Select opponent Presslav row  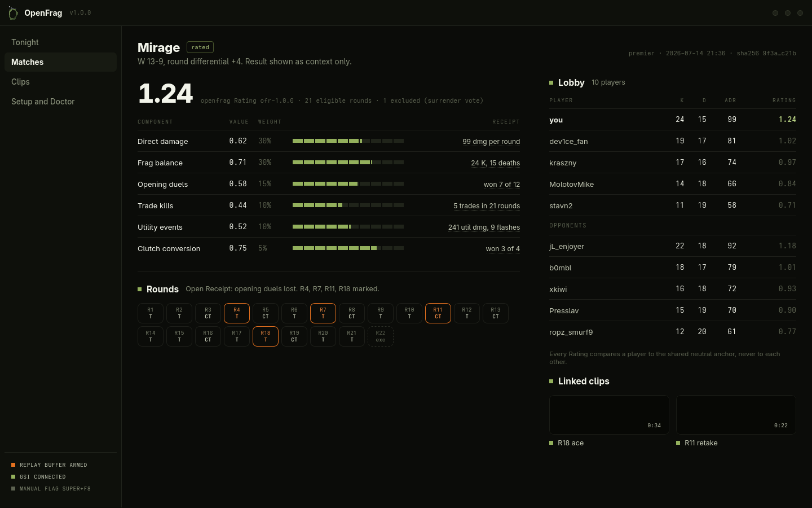point(673,310)
